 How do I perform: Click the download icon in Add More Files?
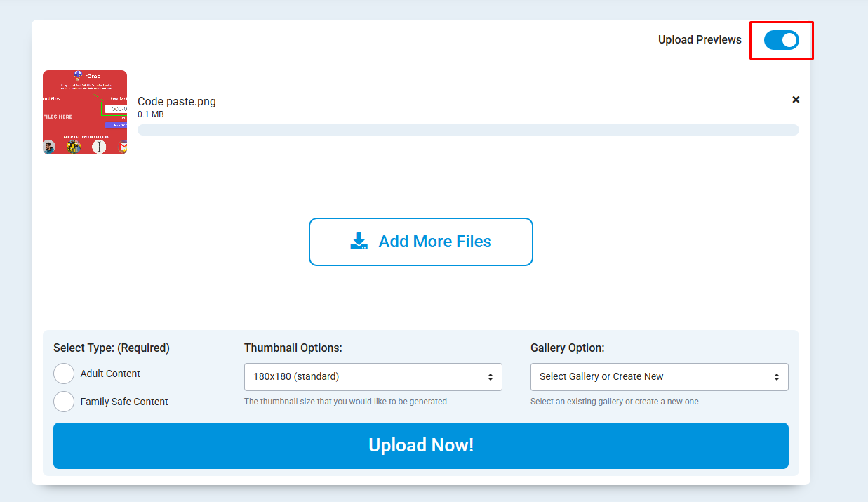point(359,241)
